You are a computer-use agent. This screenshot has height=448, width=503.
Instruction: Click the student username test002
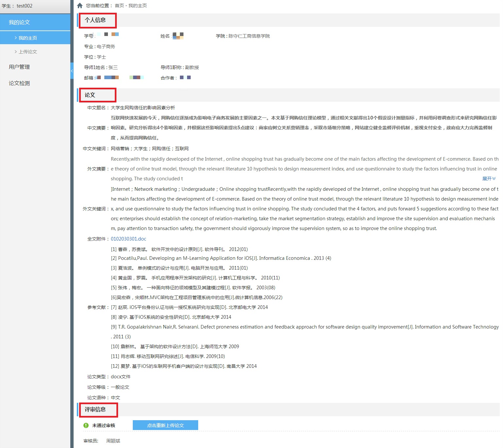pyautogui.click(x=25, y=6)
